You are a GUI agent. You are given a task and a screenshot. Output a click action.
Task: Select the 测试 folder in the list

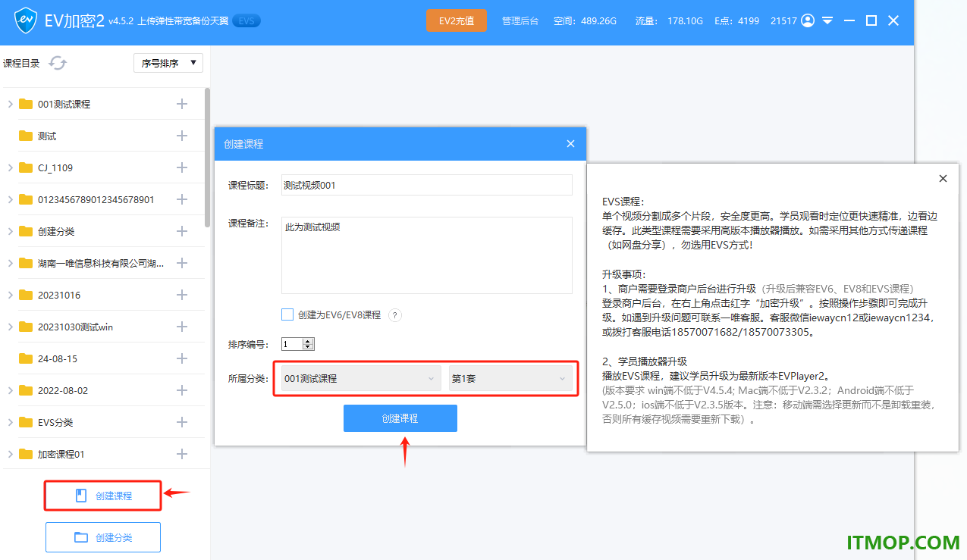click(x=103, y=136)
